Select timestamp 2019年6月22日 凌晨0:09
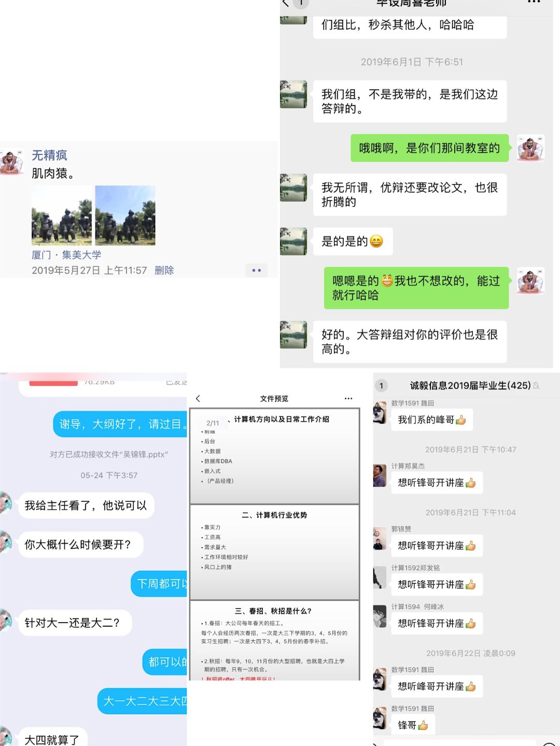Image resolution: width=560 pixels, height=746 pixels. pos(471,653)
